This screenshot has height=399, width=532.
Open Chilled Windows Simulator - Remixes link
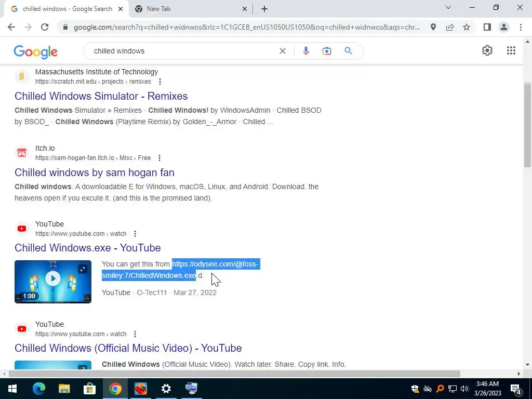[101, 96]
